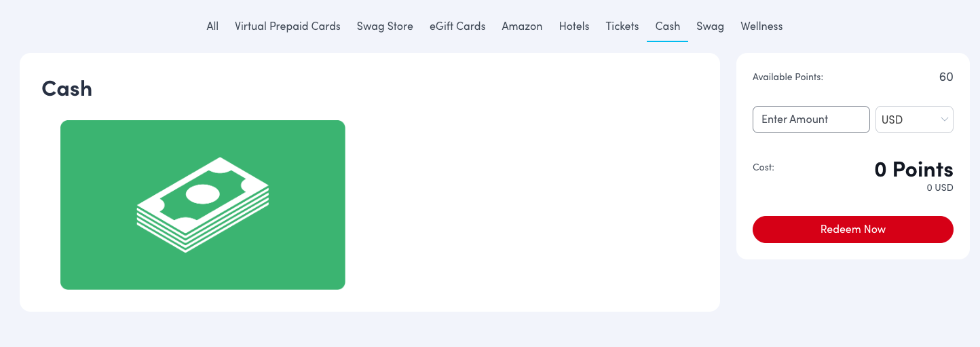Focus the Enter Amount input field
980x347 pixels.
coord(811,120)
